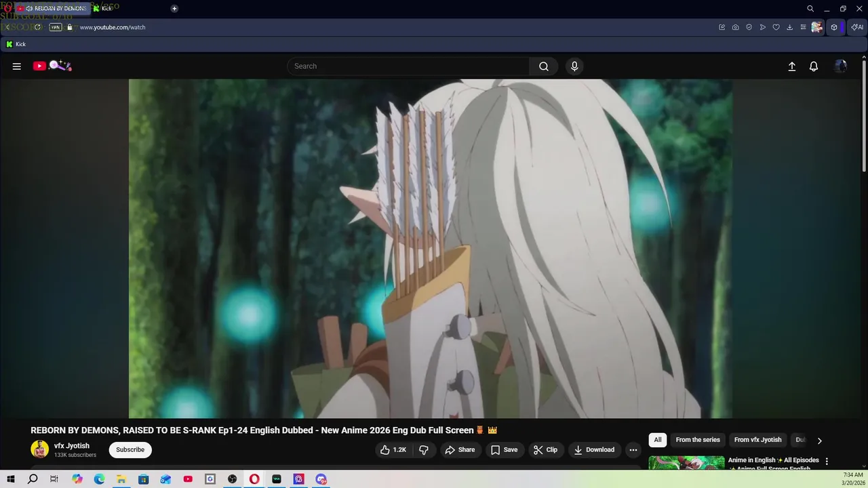Mute the tab via speaker icon
Screen dimensions: 868x488
point(29,8)
